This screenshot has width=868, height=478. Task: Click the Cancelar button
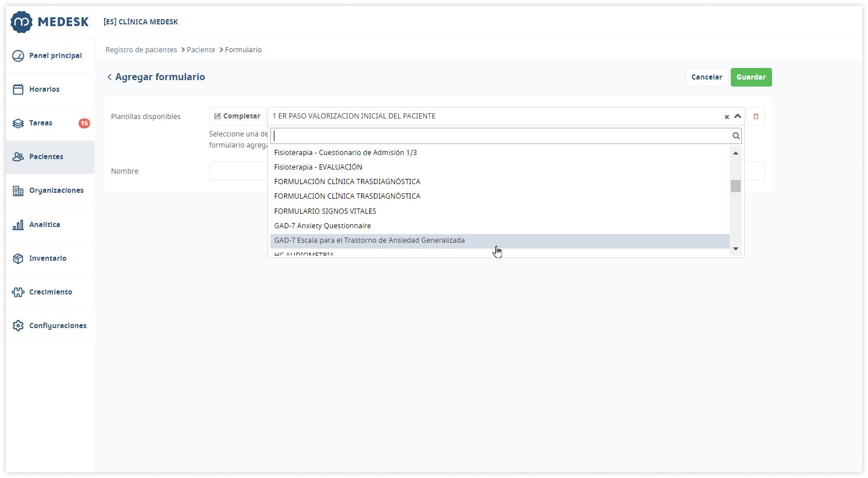[x=707, y=77]
